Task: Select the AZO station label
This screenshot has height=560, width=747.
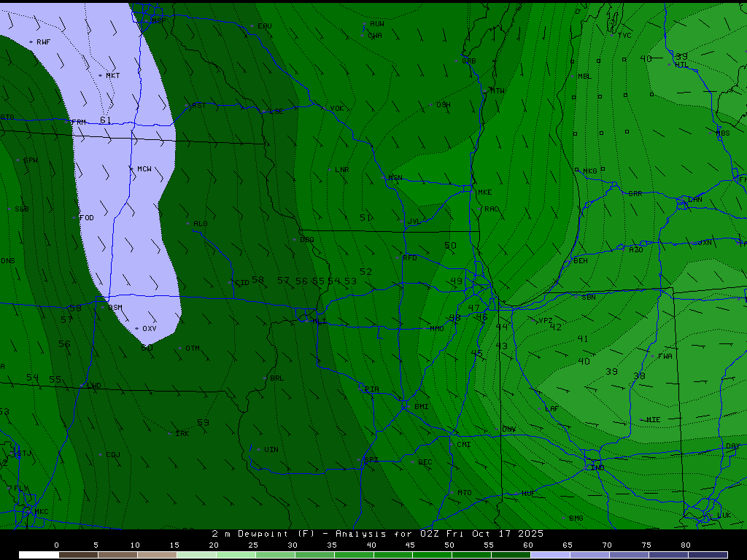Action: 636,249
